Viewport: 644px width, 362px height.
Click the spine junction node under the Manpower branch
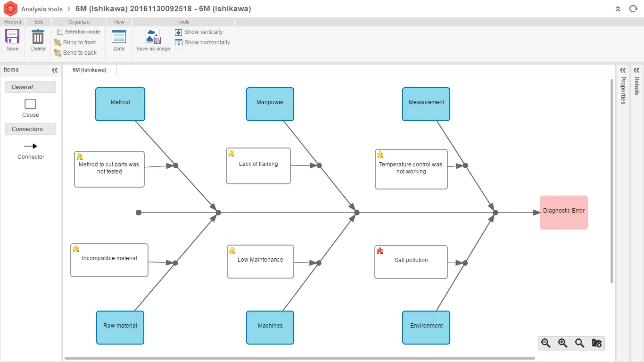point(357,213)
